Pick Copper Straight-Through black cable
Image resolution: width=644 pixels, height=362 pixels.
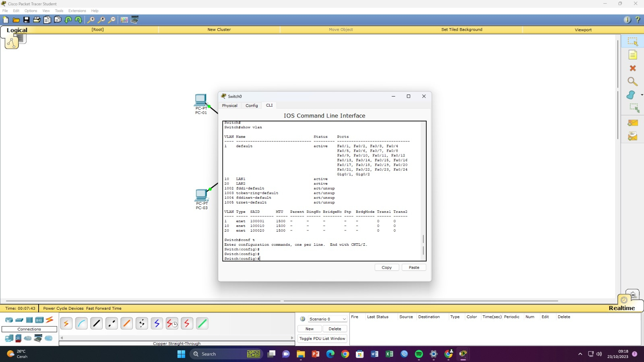tap(97, 323)
